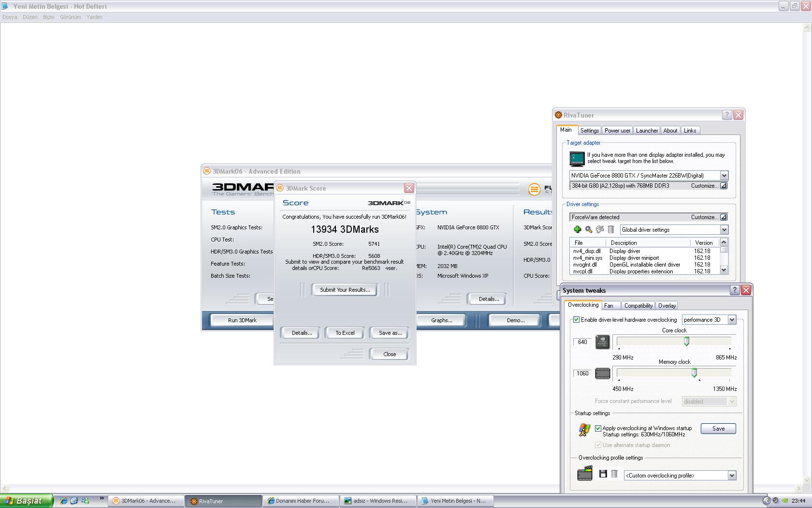Expand hidden quick launch icons chevron
This screenshot has height=508, width=812.
point(101,498)
